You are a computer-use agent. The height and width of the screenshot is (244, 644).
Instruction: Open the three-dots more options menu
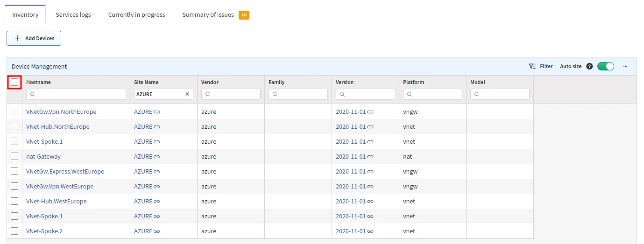(x=625, y=66)
